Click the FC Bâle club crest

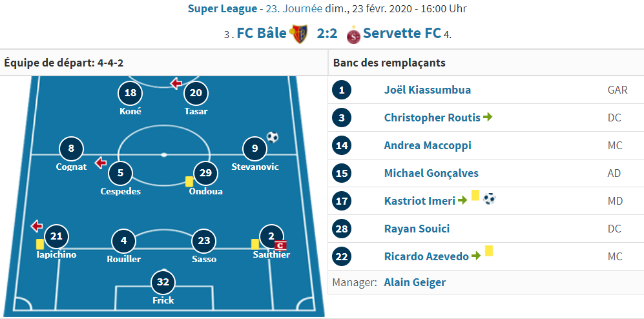pyautogui.click(x=298, y=34)
